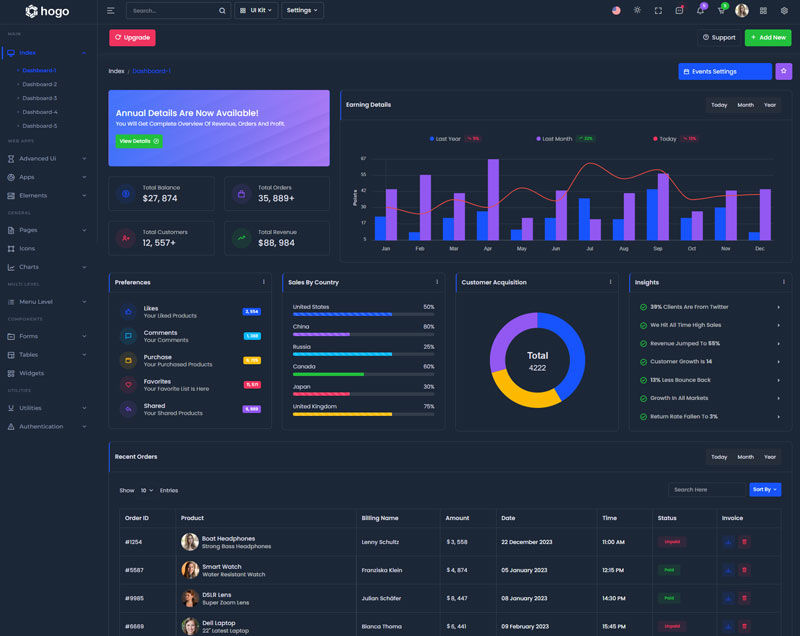Open the gear settings icon in header
Image resolution: width=800 pixels, height=636 pixels.
coord(783,10)
